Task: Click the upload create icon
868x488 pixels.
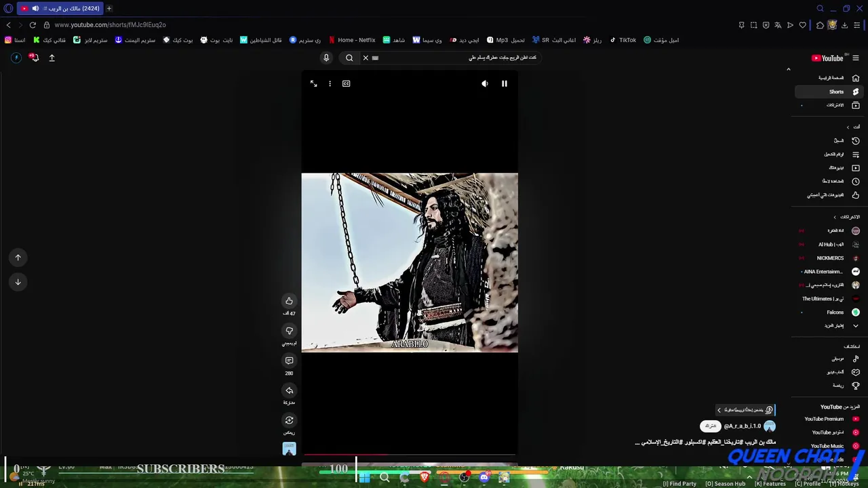Action: (x=52, y=58)
